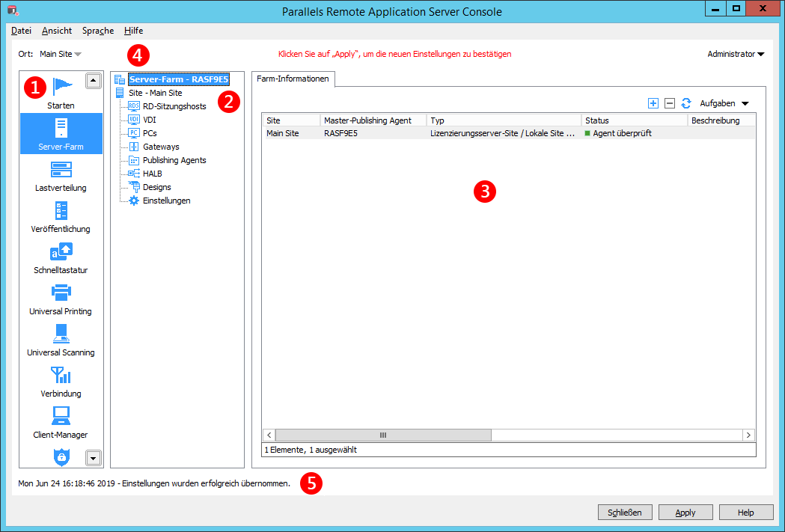The width and height of the screenshot is (785, 532).
Task: Click the refresh icon in the Farm-Informationen panel
Action: point(686,103)
